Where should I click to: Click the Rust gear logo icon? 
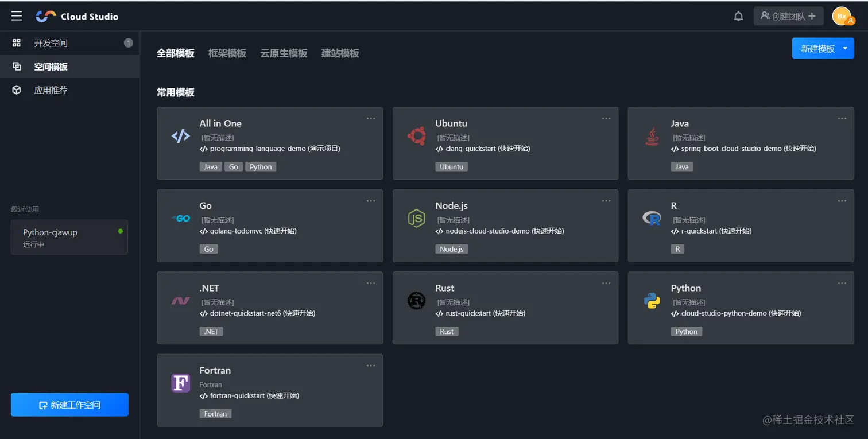(416, 301)
